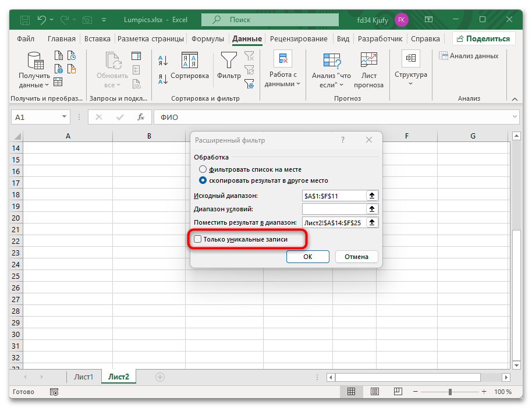Click the Отмена button
Viewport: 532px width, 408px height.
pyautogui.click(x=356, y=256)
